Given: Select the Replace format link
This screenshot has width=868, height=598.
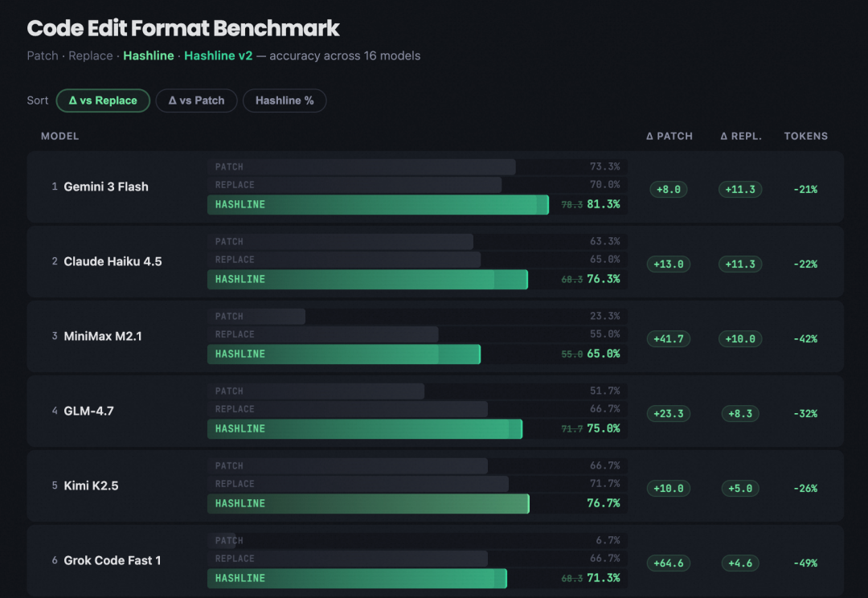Looking at the screenshot, I should click(x=90, y=55).
